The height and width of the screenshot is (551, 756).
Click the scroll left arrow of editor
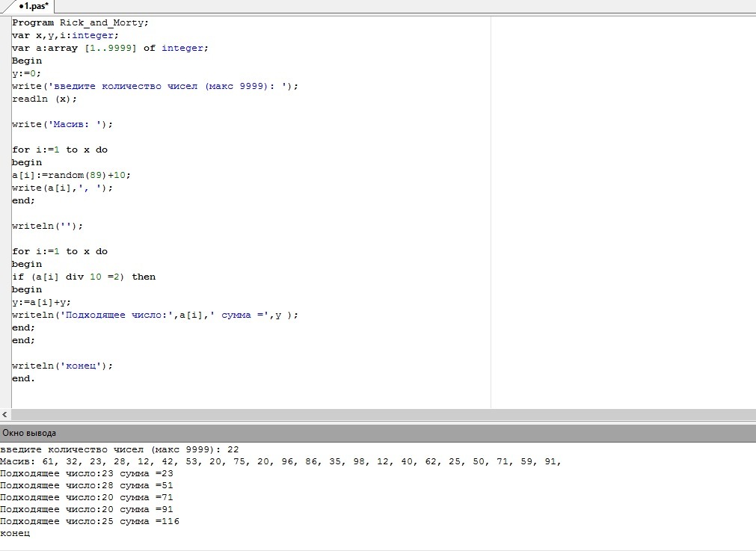tap(5, 415)
